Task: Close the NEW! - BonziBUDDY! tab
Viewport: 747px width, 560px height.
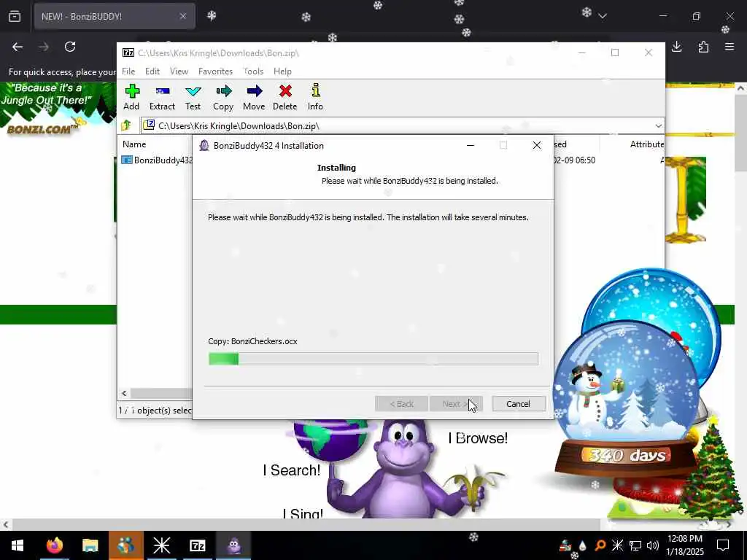Action: click(x=183, y=16)
